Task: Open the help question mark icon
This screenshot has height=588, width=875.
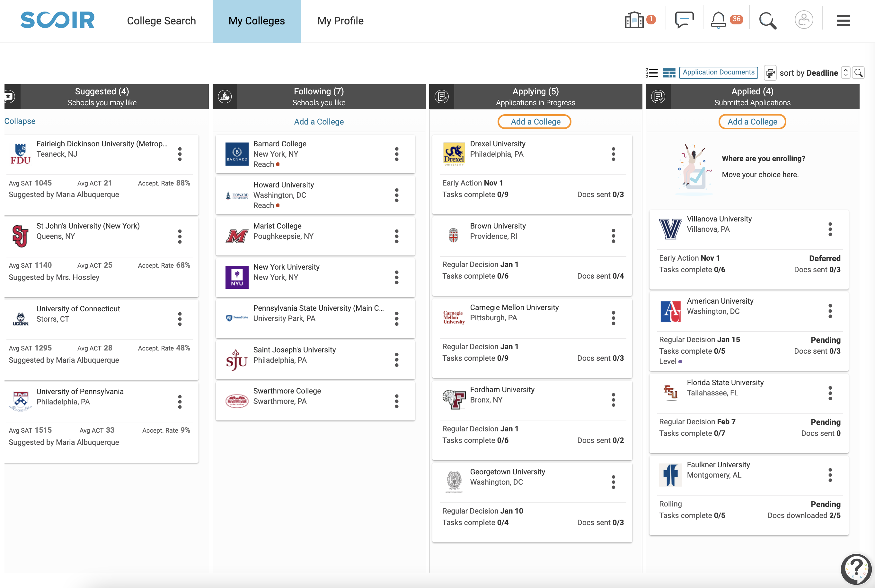Action: click(x=856, y=570)
